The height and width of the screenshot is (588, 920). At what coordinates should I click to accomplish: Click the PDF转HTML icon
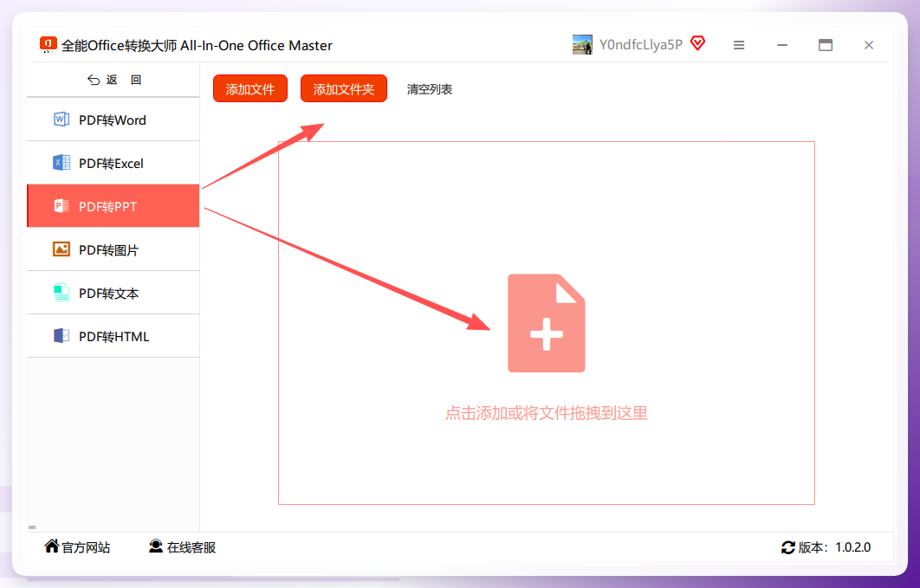point(61,336)
